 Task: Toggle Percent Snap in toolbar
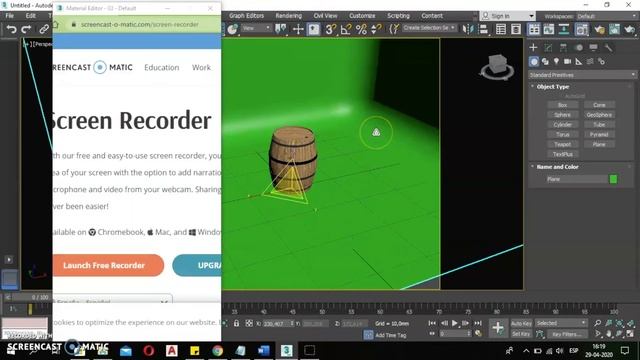click(361, 29)
